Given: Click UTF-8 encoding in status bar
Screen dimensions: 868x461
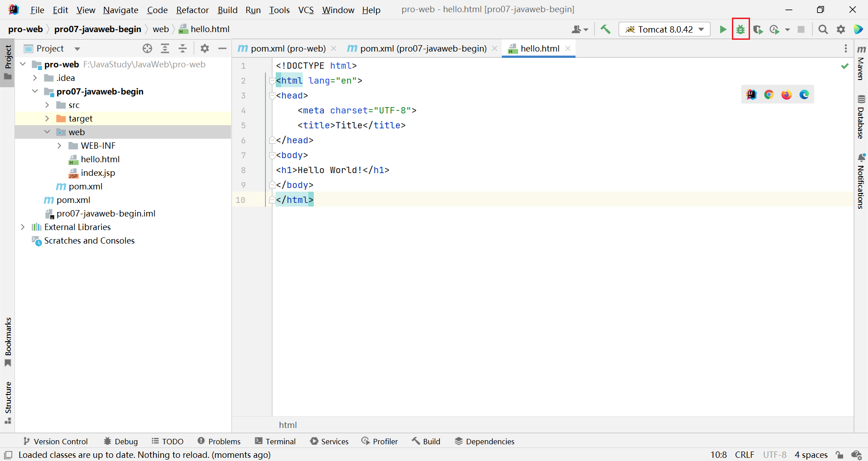Looking at the screenshot, I should coord(775,455).
